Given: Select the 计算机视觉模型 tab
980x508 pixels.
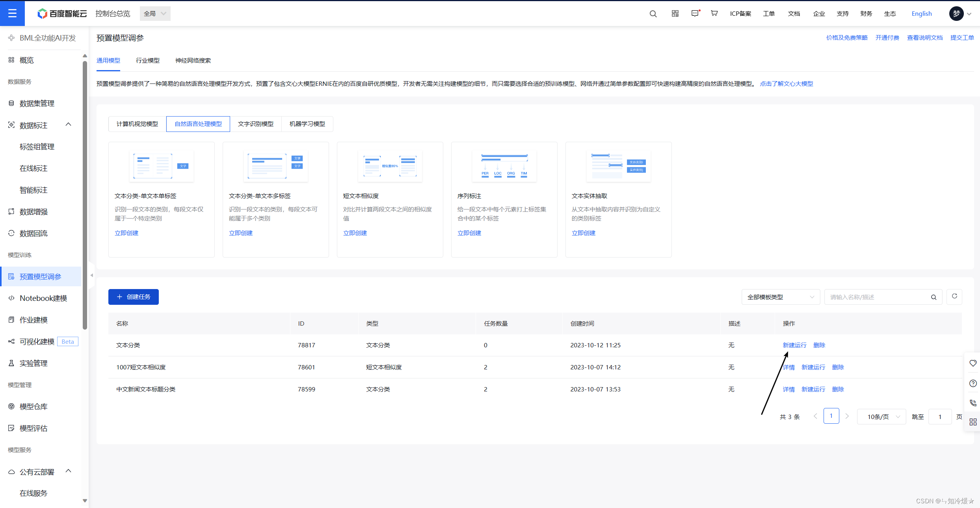Looking at the screenshot, I should 137,124.
